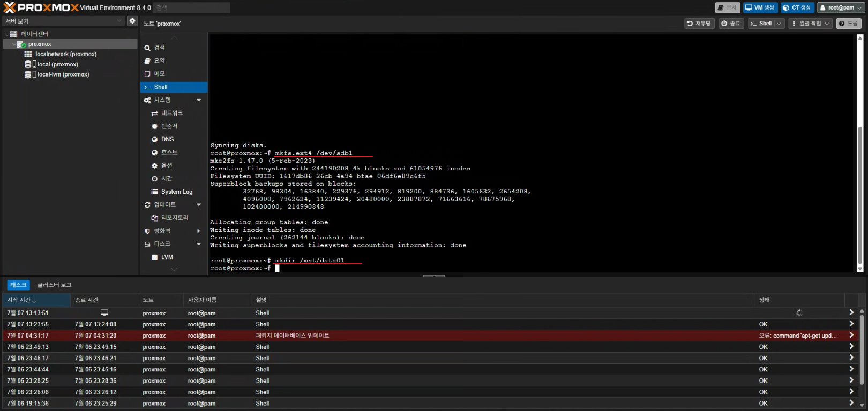Screen dimensions: 868x411
Task: Open 인증서 certificates page
Action: 174,126
